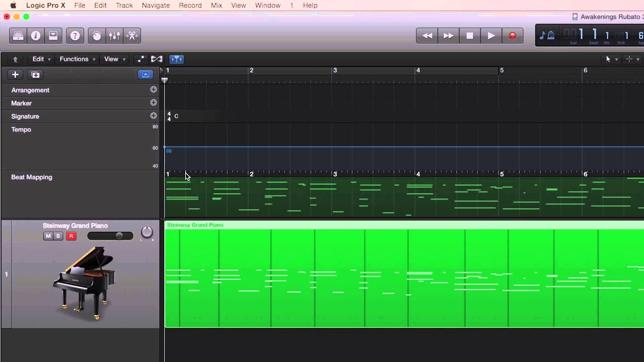Solo the Steinway Grand Piano track

click(58, 236)
